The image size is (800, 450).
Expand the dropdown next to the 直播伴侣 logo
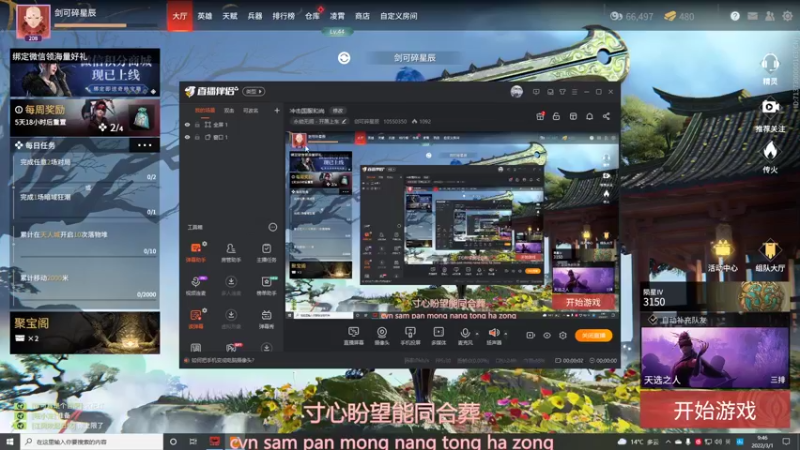(254, 92)
